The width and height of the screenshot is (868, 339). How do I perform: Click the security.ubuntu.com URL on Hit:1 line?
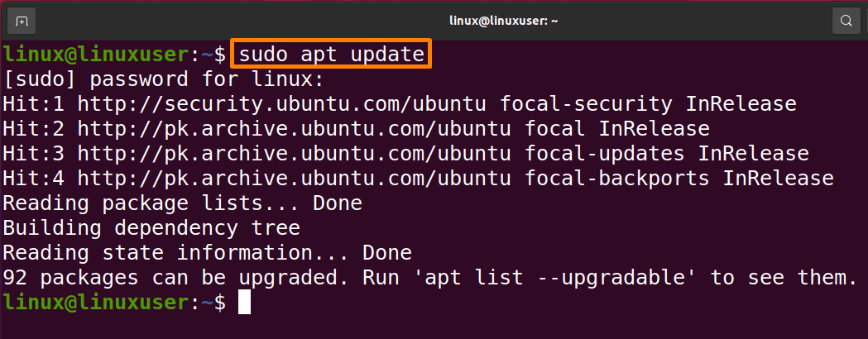click(282, 104)
